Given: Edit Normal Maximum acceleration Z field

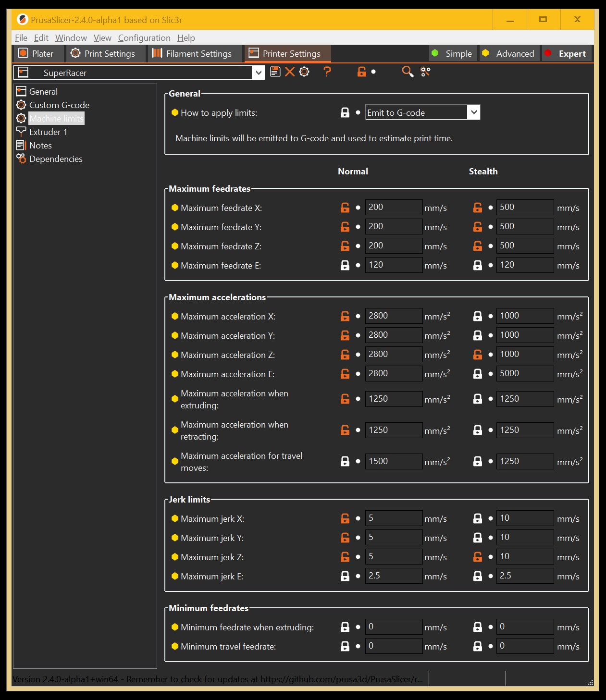Looking at the screenshot, I should (394, 354).
